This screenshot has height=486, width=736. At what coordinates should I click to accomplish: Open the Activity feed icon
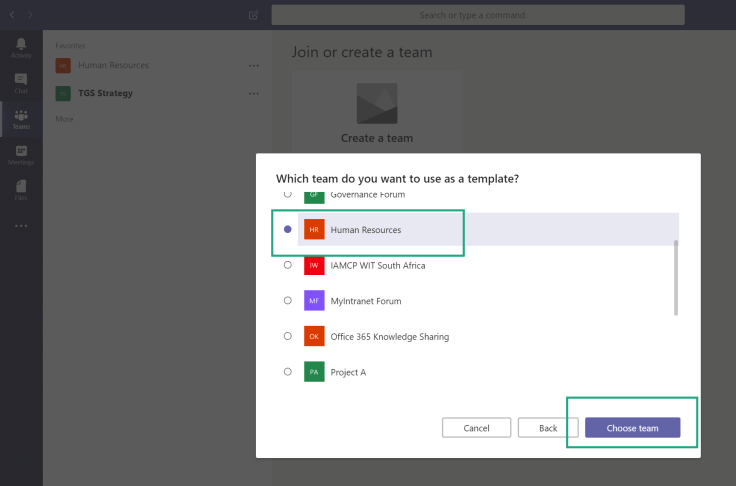pyautogui.click(x=21, y=47)
